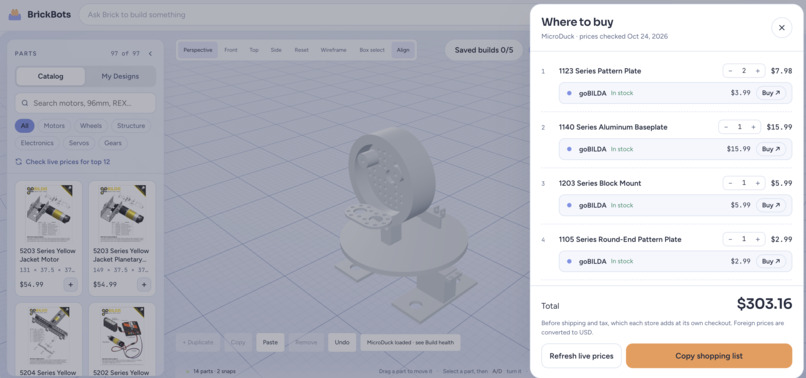The width and height of the screenshot is (806, 378).
Task: Click 14 parts · 2 snaps status text
Action: tap(214, 371)
